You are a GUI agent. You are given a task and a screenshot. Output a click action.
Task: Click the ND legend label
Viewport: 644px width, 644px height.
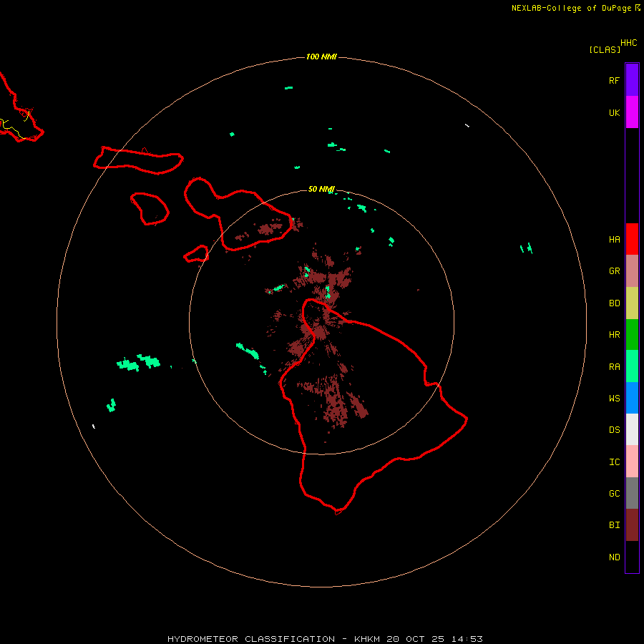(x=614, y=557)
